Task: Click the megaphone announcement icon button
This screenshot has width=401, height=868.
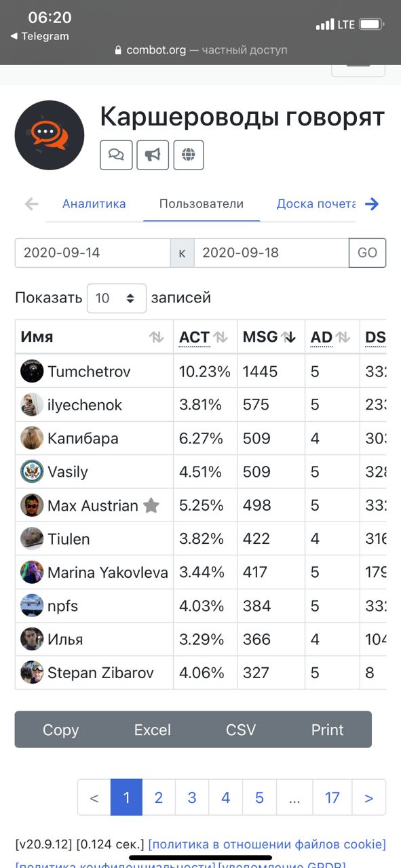Action: click(x=153, y=155)
